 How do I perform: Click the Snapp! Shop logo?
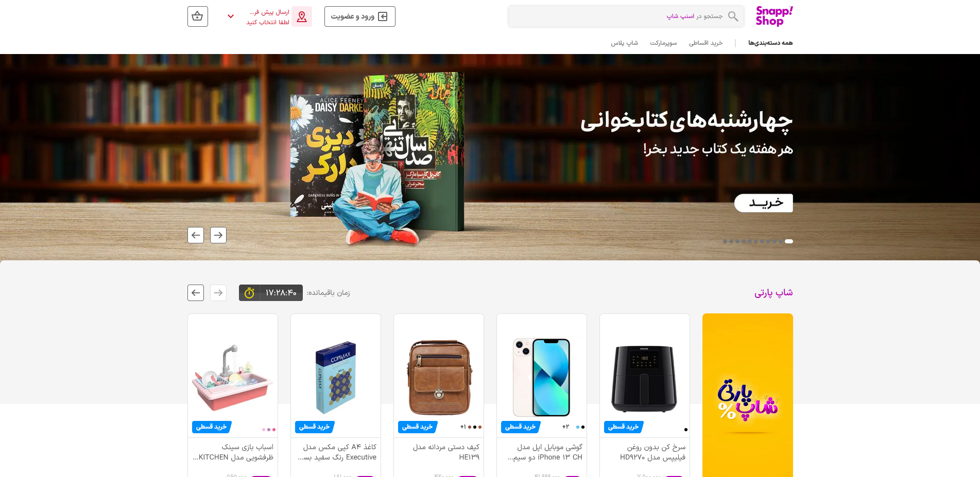pyautogui.click(x=774, y=16)
